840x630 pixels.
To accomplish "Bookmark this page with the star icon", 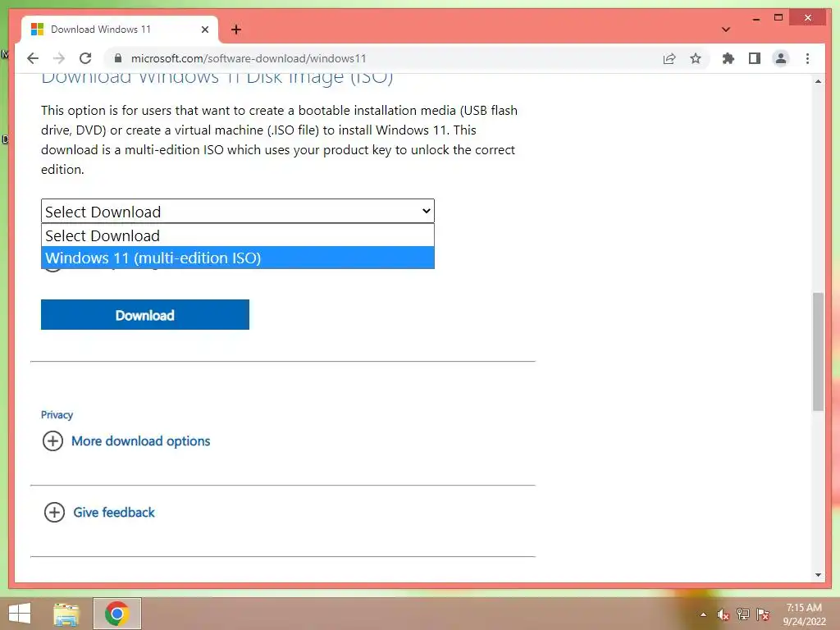I will (x=696, y=58).
